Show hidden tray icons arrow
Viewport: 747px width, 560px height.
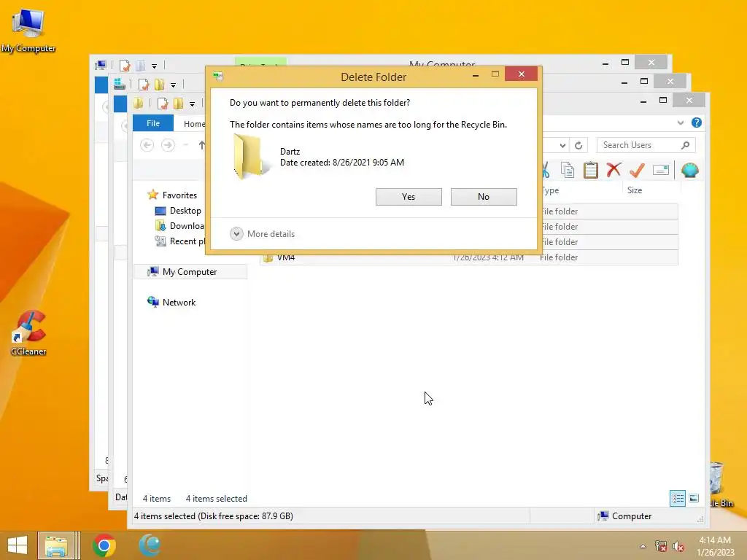point(643,546)
